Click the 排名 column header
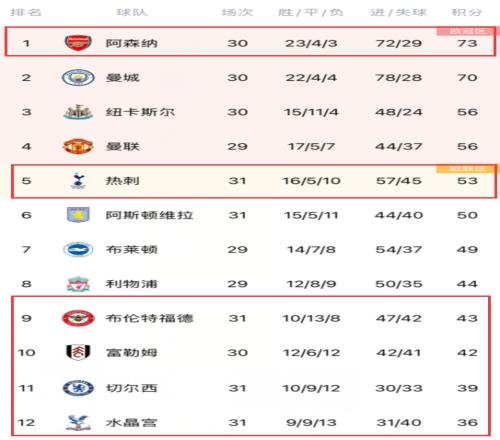 [x=26, y=13]
